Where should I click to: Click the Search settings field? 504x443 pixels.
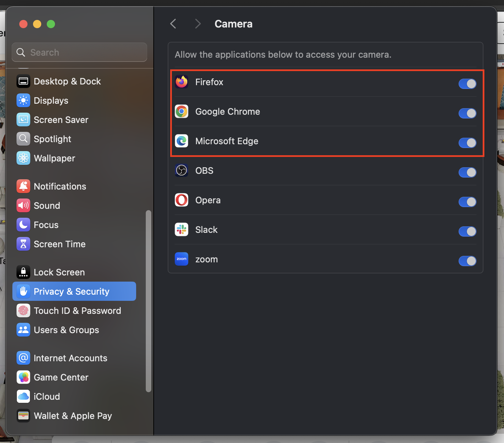click(79, 53)
